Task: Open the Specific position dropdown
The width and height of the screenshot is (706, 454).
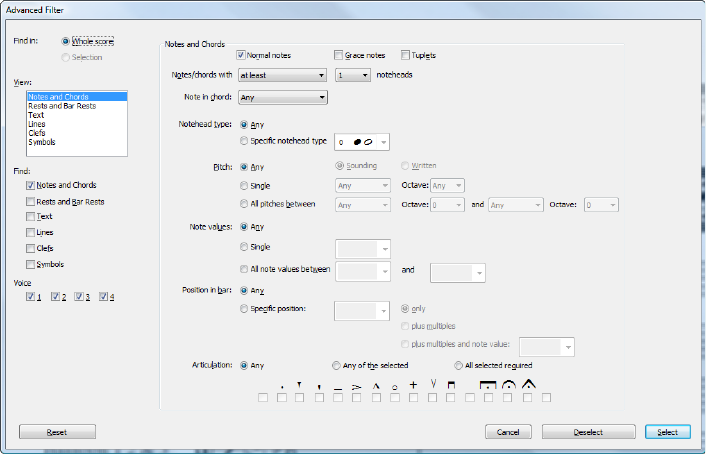Action: click(362, 311)
